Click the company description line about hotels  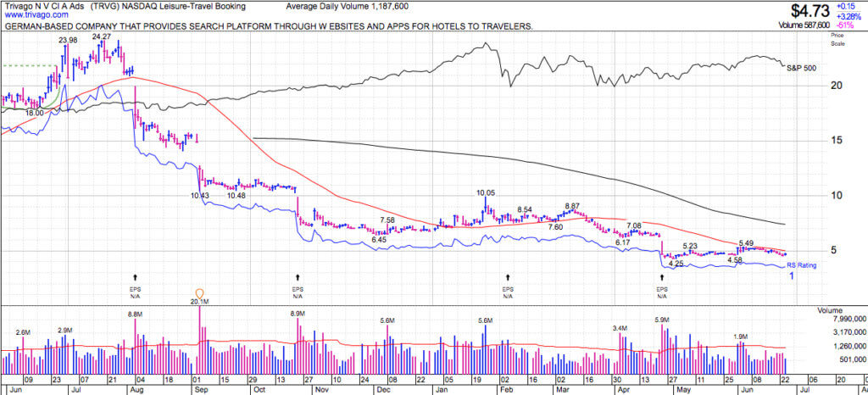269,26
